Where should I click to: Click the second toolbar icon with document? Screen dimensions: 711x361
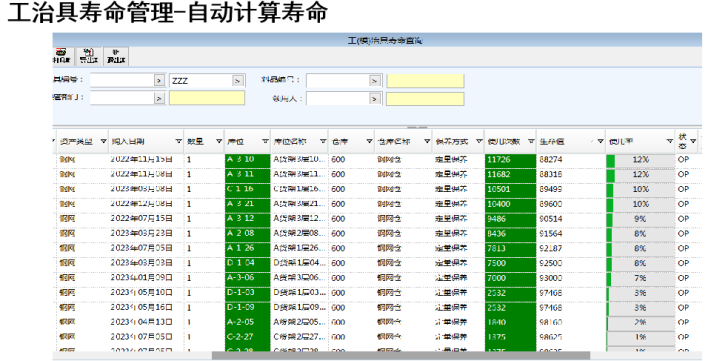click(89, 56)
